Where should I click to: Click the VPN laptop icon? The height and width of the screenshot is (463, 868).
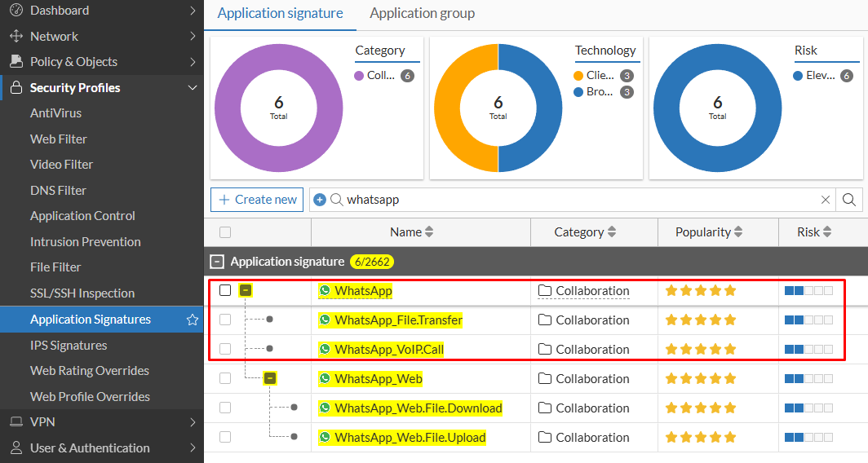[x=16, y=422]
